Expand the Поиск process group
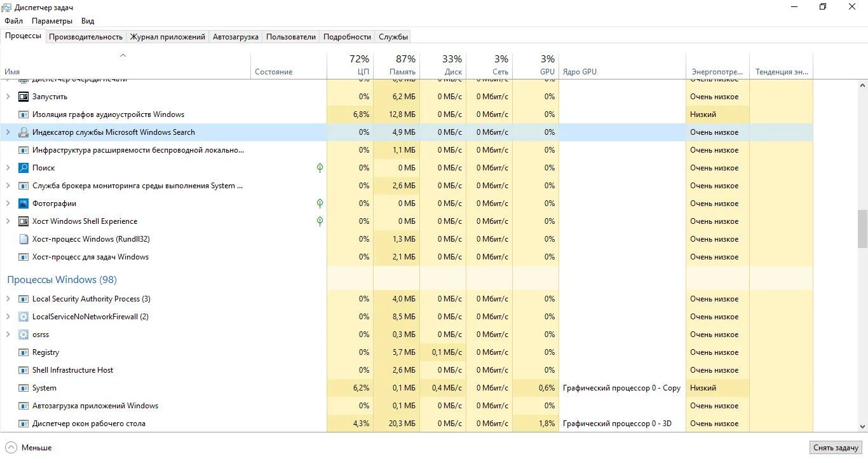Viewport: 868px width, 463px height. (8, 168)
